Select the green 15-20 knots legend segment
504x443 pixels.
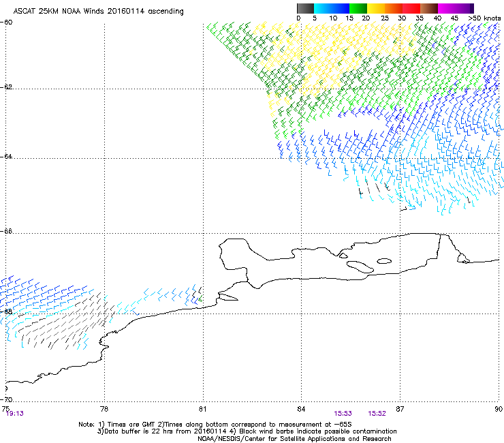click(358, 8)
